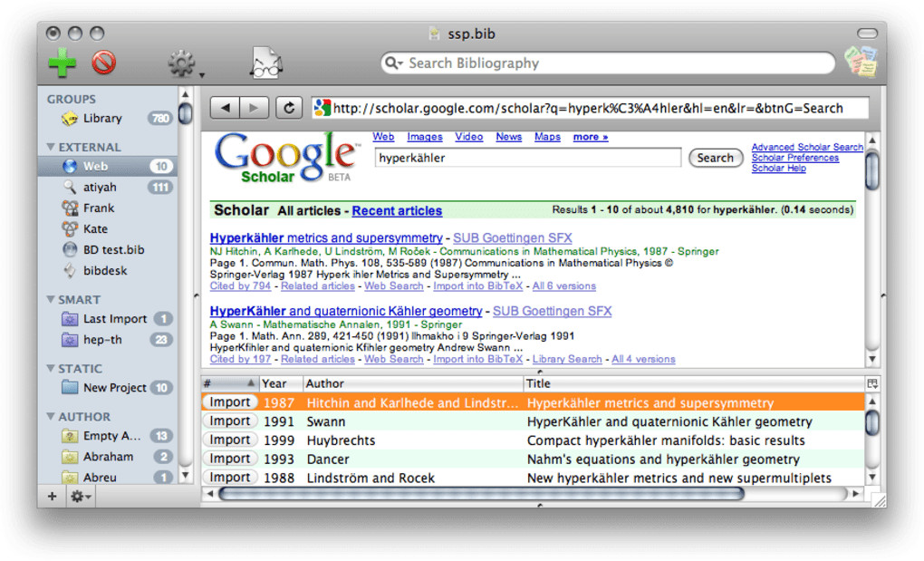924x561 pixels.
Task: Sort table by the Year column header
Action: pyautogui.click(x=281, y=383)
